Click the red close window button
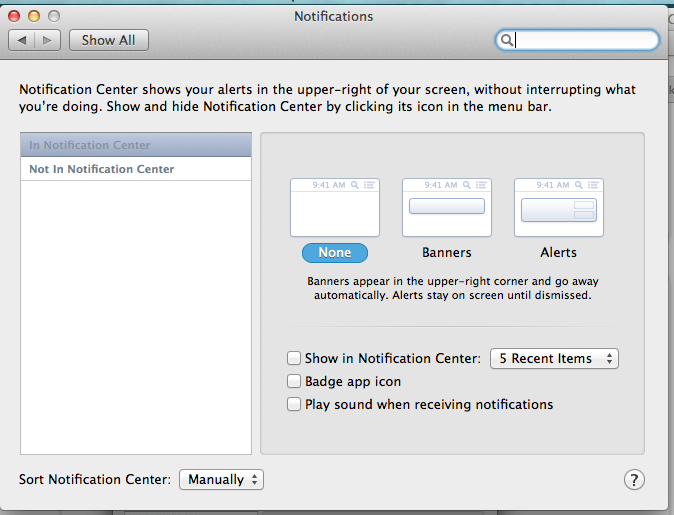Screen dimensions: 674x515 pos(15,17)
